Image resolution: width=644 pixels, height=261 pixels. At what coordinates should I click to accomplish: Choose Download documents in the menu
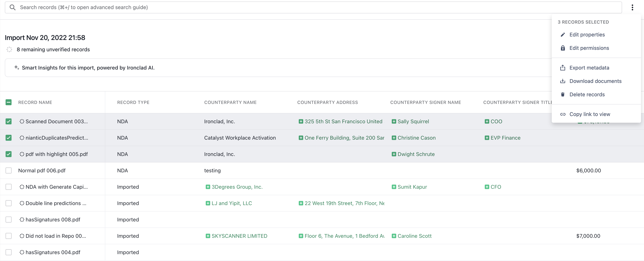pos(596,81)
